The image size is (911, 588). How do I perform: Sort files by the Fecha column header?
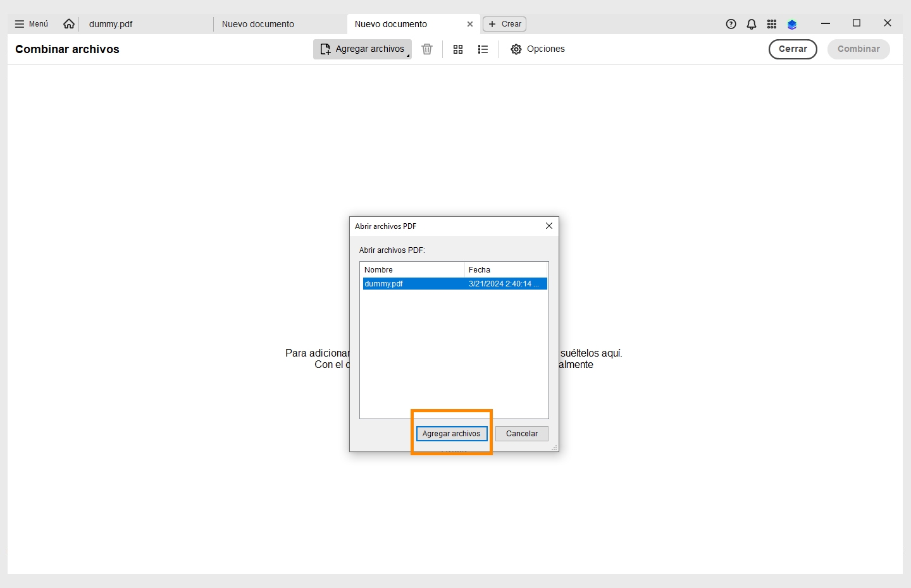pos(505,270)
